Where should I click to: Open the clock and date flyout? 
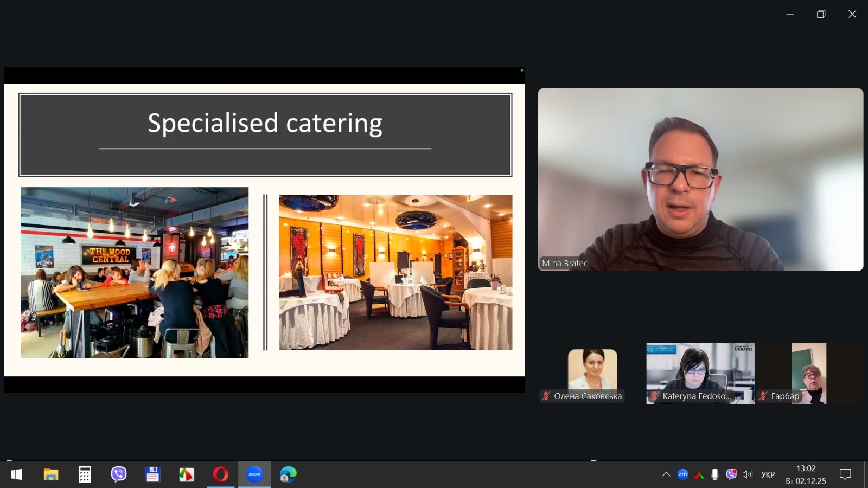(806, 474)
